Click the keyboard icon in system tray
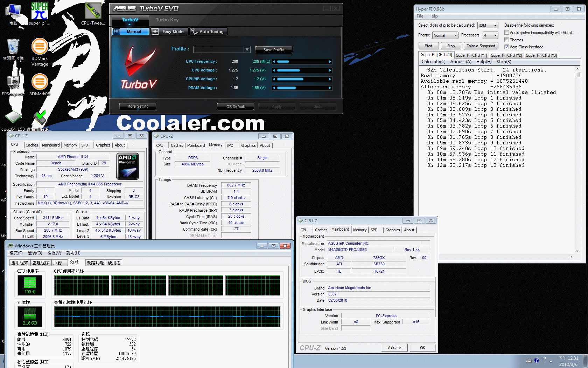588x368 pixels. click(529, 361)
